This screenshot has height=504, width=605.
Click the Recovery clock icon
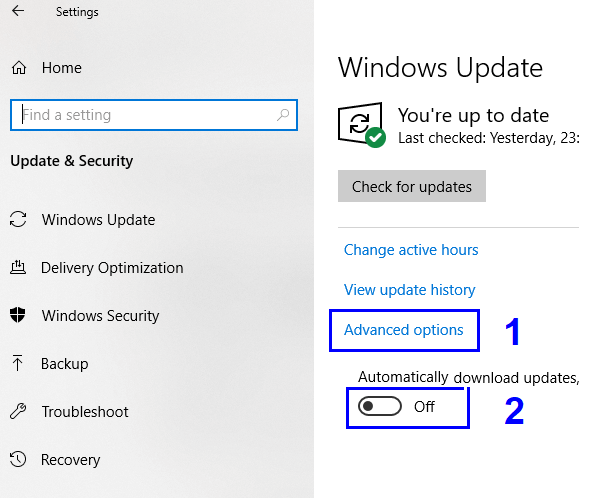tap(18, 459)
